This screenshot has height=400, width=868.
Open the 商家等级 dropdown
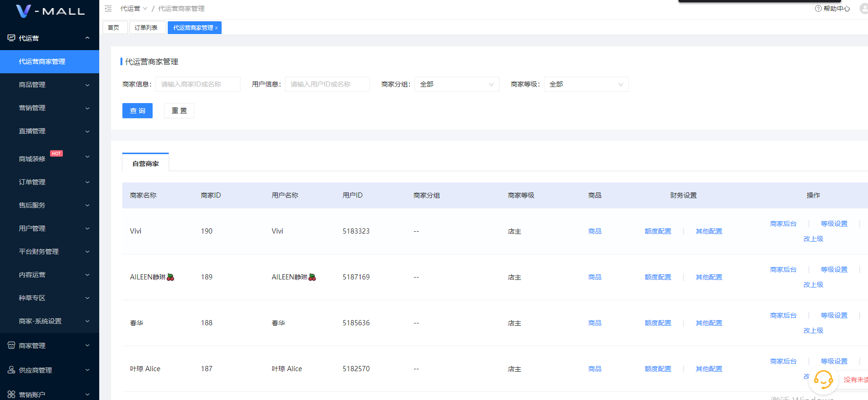pos(586,84)
